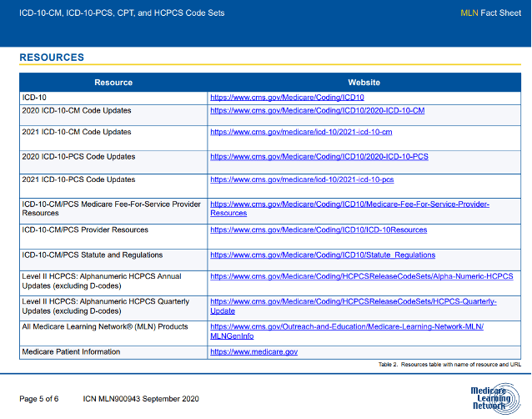Open the Statute_Regulations hyperlink

coord(322,255)
